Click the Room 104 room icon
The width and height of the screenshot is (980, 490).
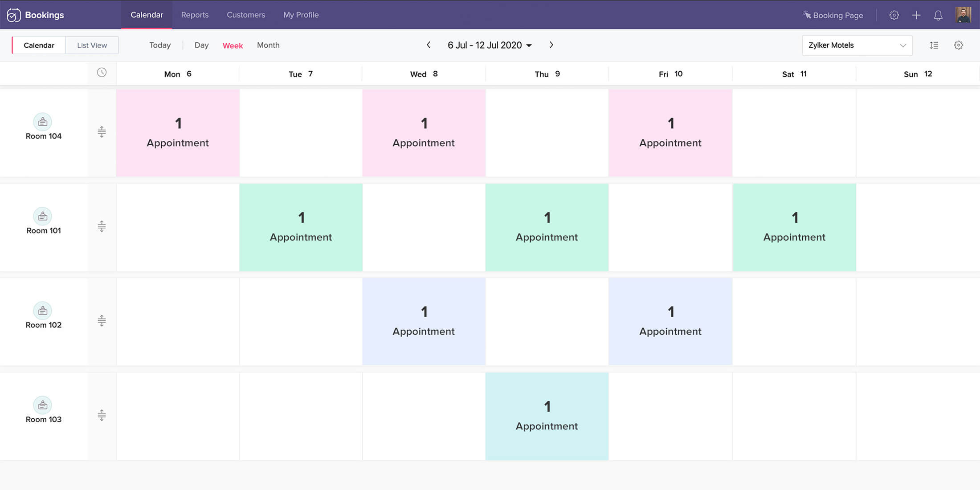(43, 122)
